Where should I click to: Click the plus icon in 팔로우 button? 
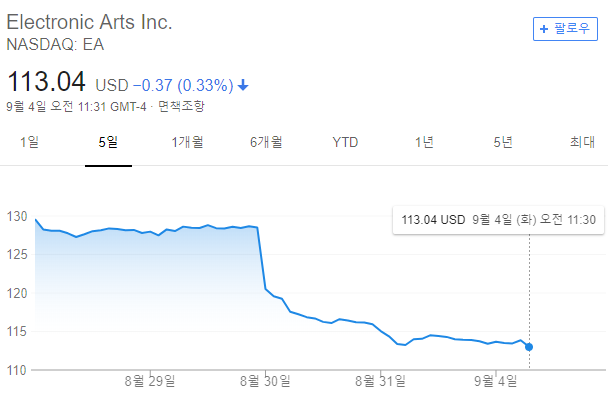(x=544, y=29)
